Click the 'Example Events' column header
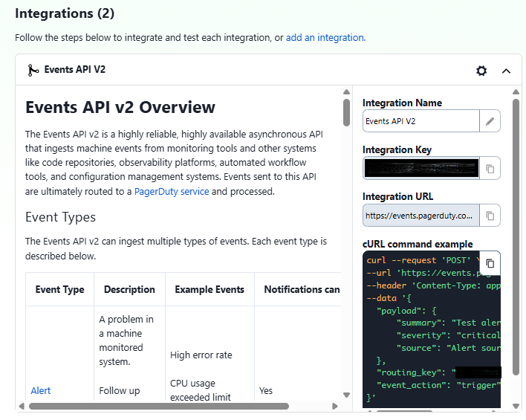This screenshot has height=420, width=526. [x=210, y=289]
